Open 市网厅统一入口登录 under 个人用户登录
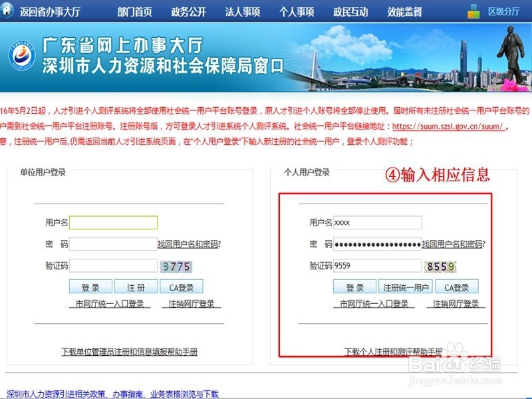532x399 pixels. tap(374, 304)
